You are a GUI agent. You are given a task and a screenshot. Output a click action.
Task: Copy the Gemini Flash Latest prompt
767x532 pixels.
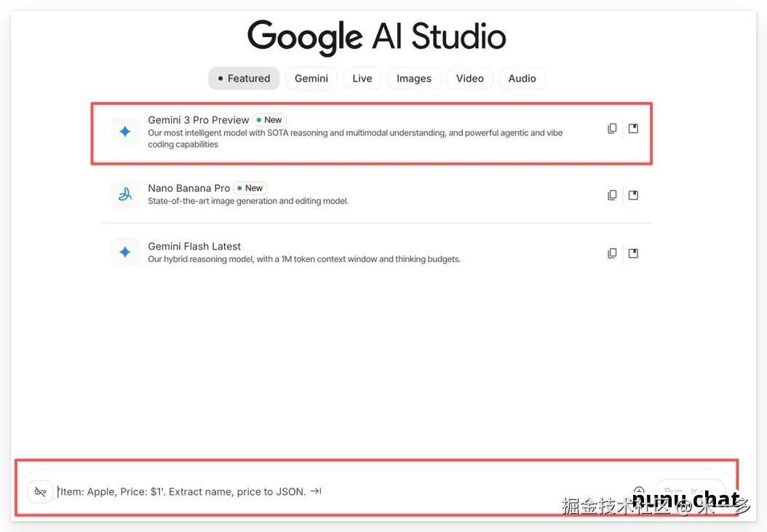[612, 253]
